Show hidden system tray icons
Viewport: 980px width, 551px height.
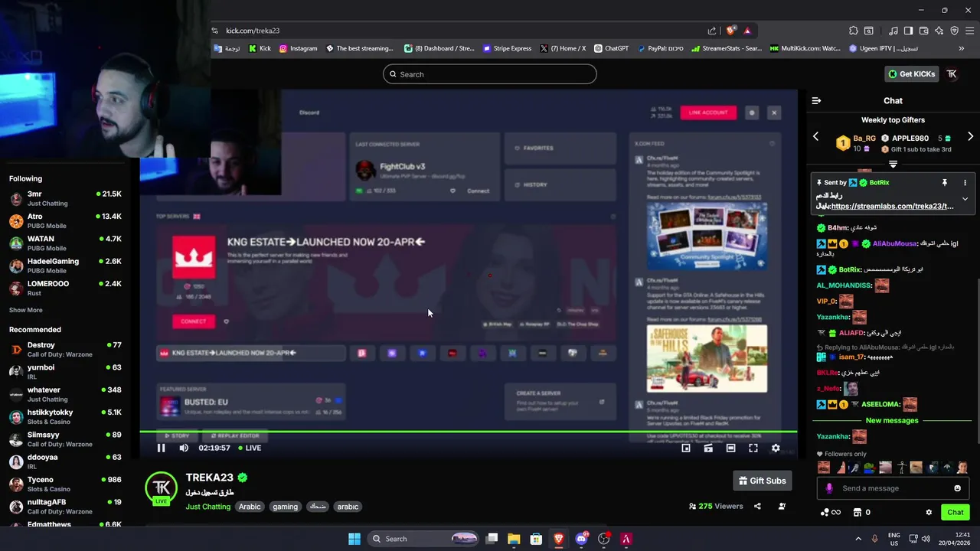(857, 539)
